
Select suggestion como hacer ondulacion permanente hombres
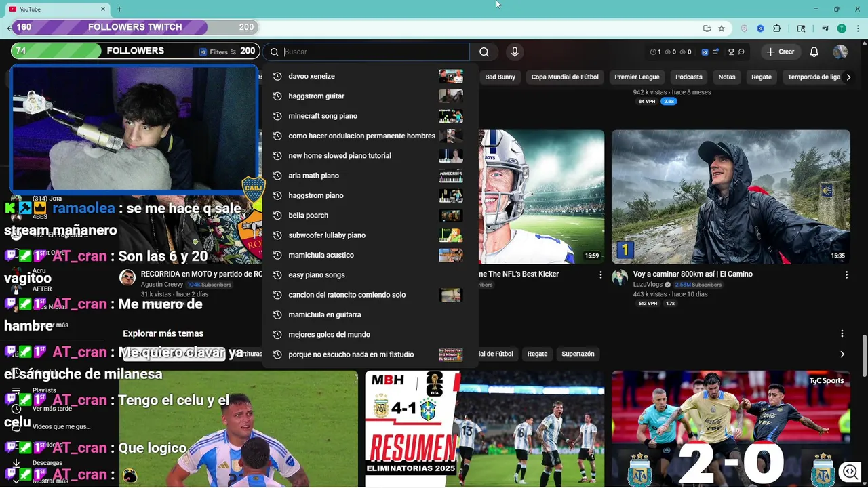370,136
